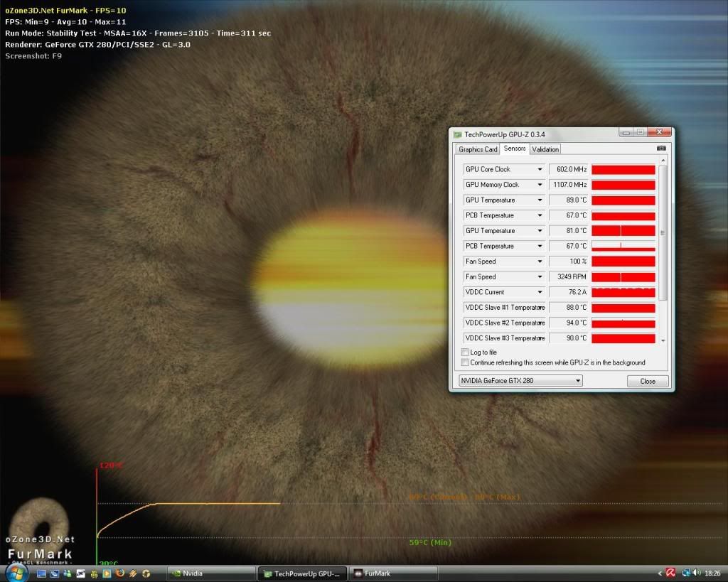Click the GPU-Z title bar app icon

click(457, 134)
